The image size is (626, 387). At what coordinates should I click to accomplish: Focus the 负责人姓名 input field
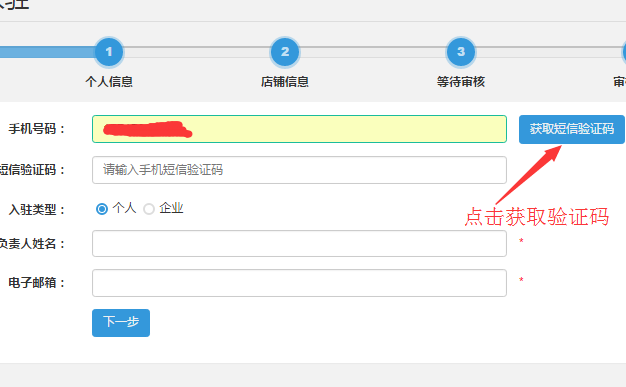click(299, 244)
